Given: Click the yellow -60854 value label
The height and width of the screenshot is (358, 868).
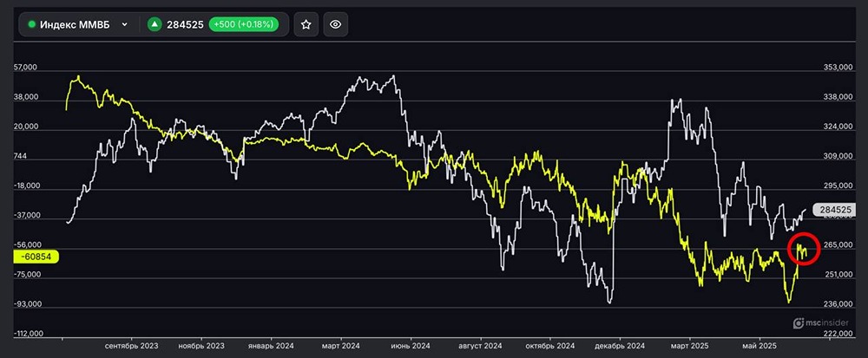Looking at the screenshot, I should tap(35, 257).
